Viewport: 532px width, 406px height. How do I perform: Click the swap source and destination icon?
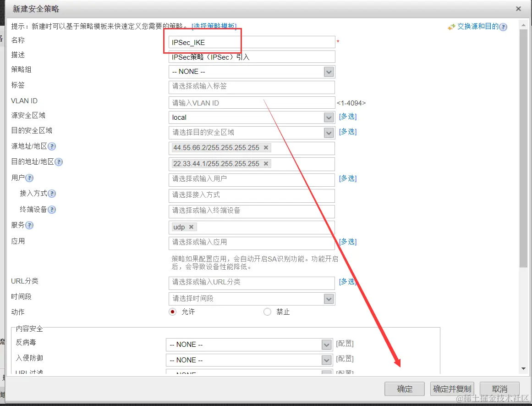[x=451, y=27]
